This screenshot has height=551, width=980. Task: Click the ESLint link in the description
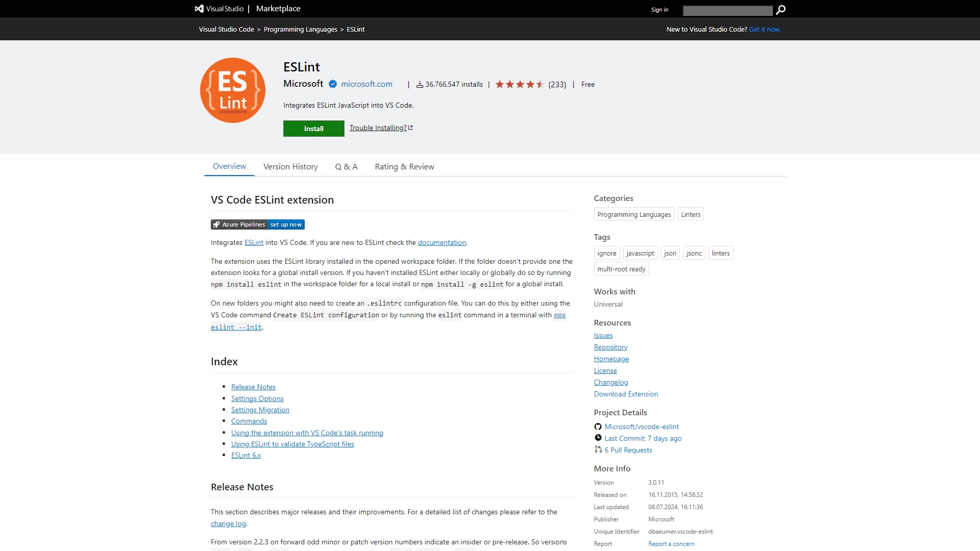click(254, 242)
